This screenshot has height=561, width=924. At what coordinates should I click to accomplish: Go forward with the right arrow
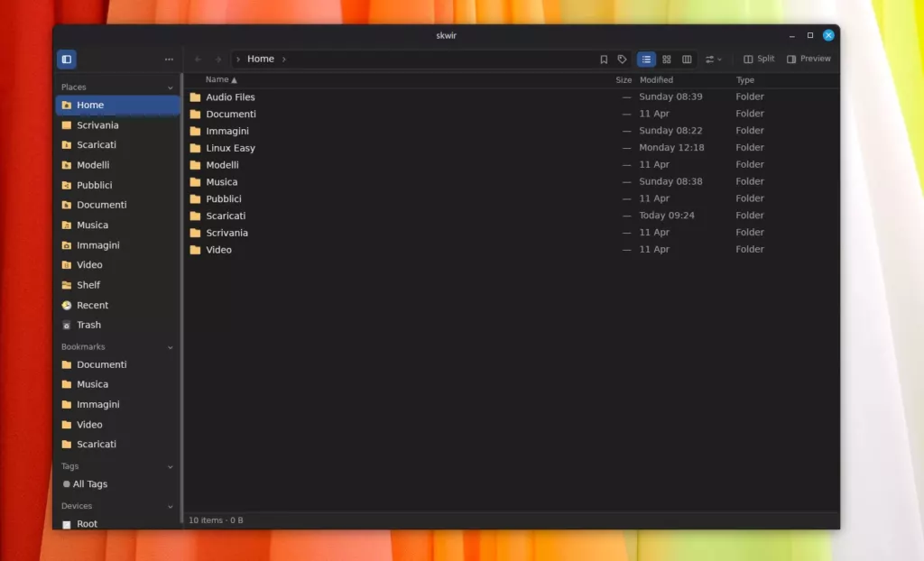point(218,59)
